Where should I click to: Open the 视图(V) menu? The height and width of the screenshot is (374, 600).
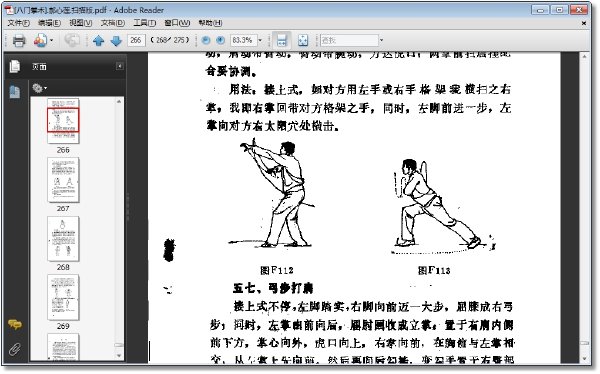81,23
